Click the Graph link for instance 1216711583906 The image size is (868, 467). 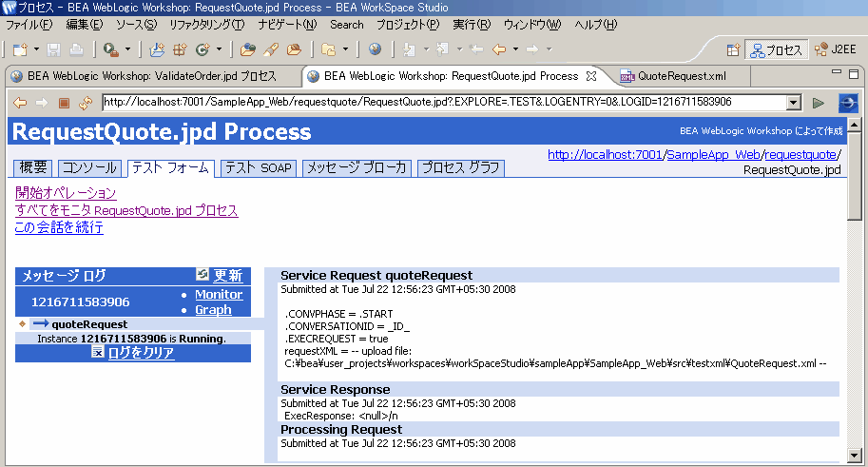click(213, 310)
